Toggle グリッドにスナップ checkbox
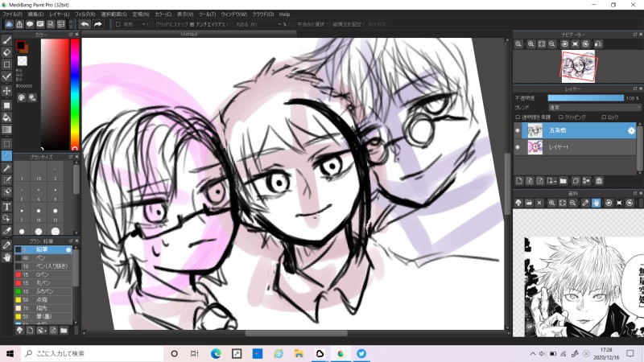This screenshot has height=362, width=644. pyautogui.click(x=151, y=24)
